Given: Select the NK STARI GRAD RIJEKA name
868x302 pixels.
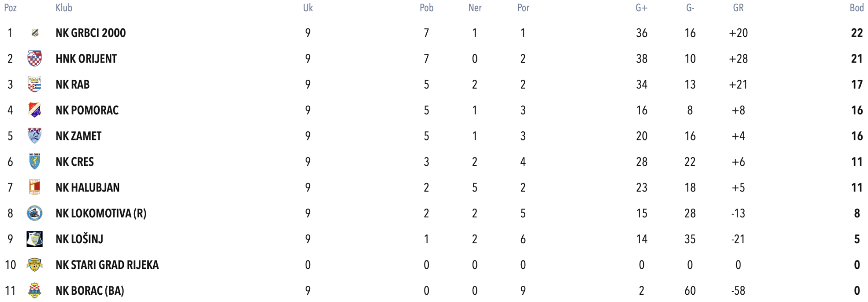Looking at the screenshot, I should tap(107, 265).
